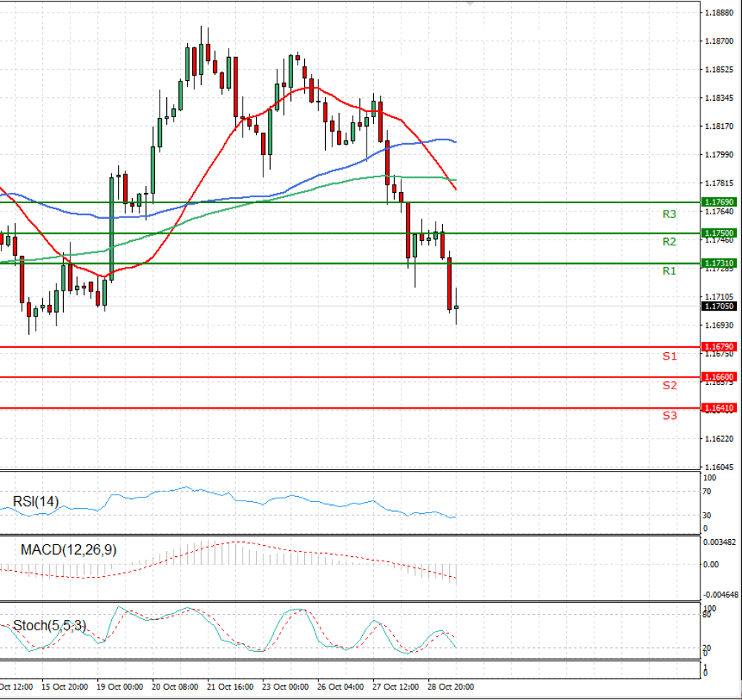Image resolution: width=742 pixels, height=700 pixels.
Task: Click the last candlestick on chart
Action: pos(456,307)
